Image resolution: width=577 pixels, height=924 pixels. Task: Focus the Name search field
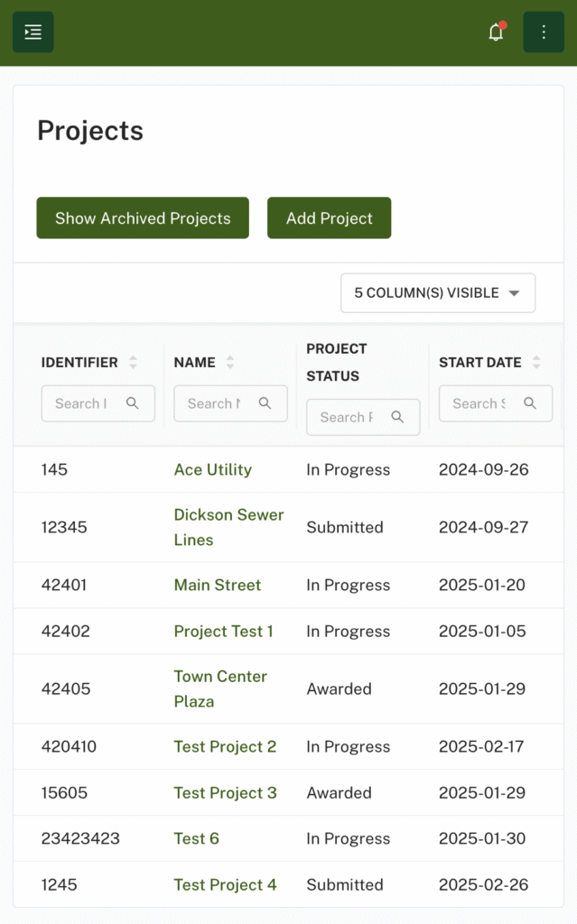pos(230,403)
